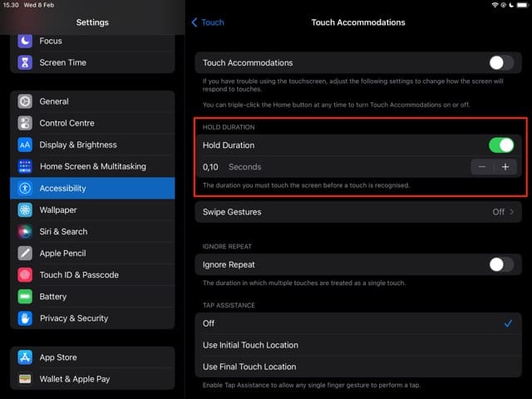The image size is (532, 399).
Task: Open the Apple Pencil icon
Action: [x=25, y=254]
